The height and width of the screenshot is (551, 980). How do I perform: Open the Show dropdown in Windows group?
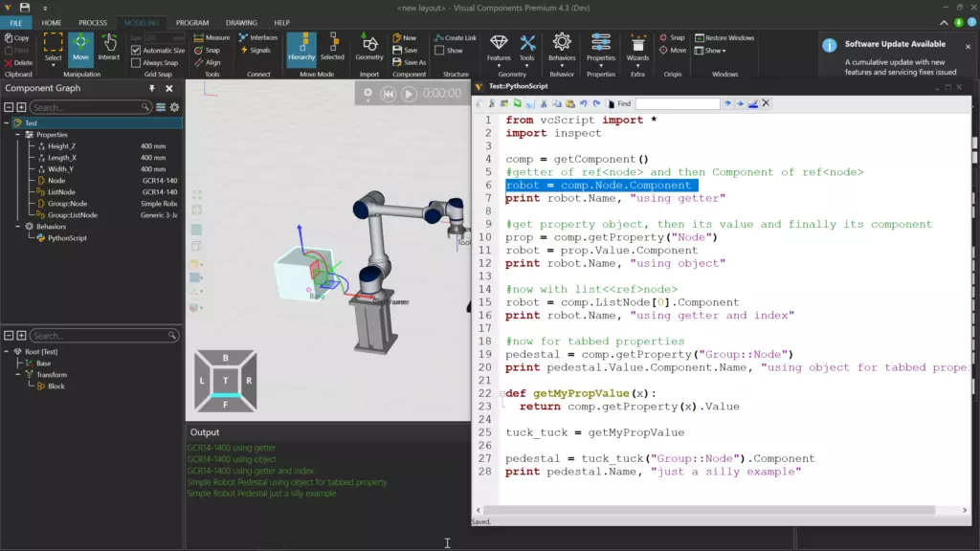pyautogui.click(x=714, y=53)
